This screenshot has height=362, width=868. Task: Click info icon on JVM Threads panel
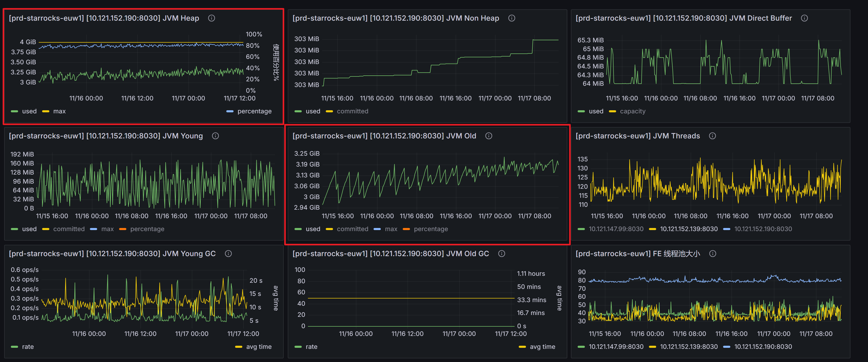point(712,136)
